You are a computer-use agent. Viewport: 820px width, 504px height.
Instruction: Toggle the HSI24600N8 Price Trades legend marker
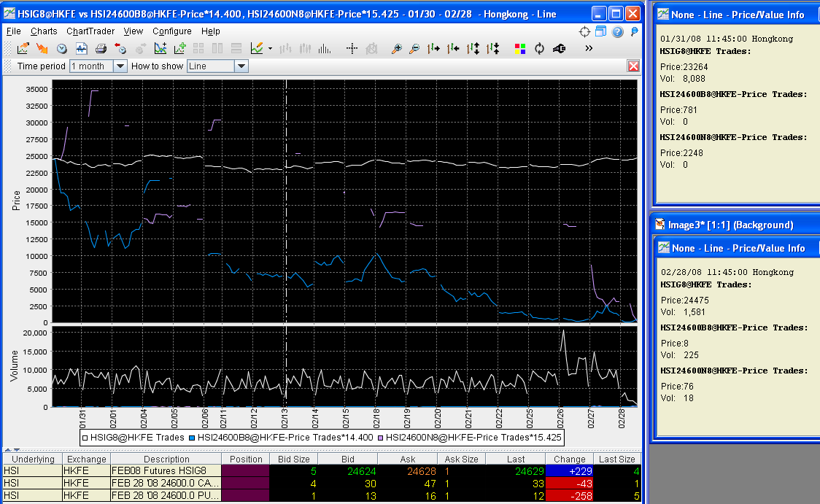(380, 438)
